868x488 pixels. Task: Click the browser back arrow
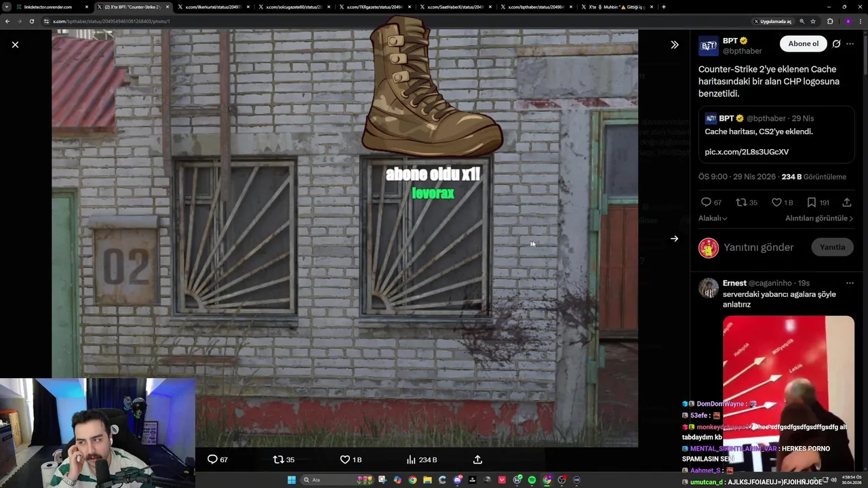(7, 21)
